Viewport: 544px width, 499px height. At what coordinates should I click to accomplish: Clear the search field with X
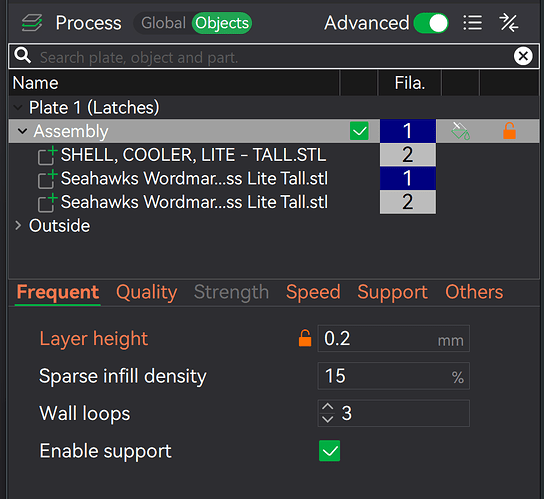click(x=523, y=56)
